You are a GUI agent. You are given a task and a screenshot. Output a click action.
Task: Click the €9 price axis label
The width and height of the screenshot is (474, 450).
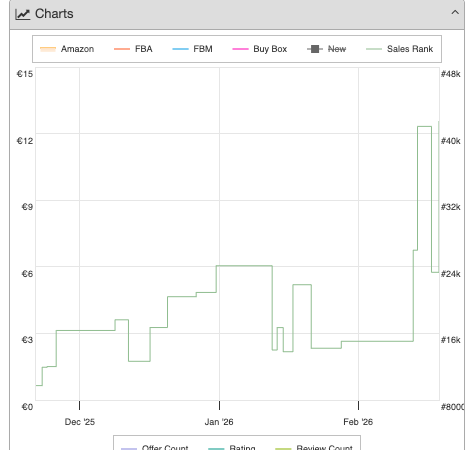(27, 207)
